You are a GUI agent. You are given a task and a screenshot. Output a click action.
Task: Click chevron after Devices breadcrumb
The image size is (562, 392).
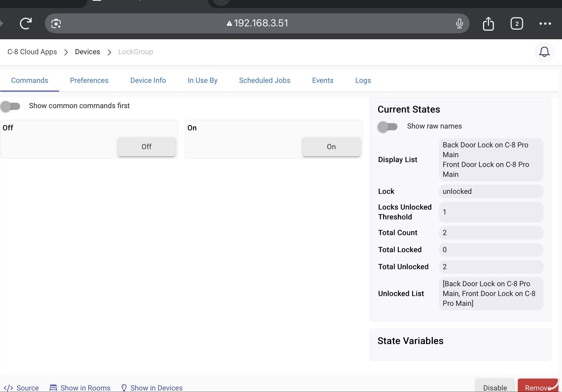[110, 52]
